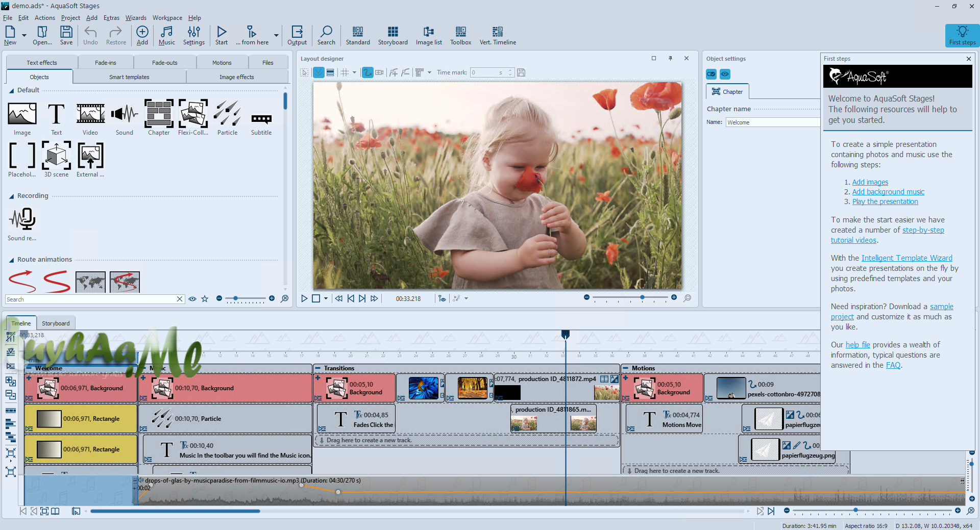Viewport: 980px width, 530px height.
Task: Open the Search toolbar tool
Action: (x=326, y=35)
